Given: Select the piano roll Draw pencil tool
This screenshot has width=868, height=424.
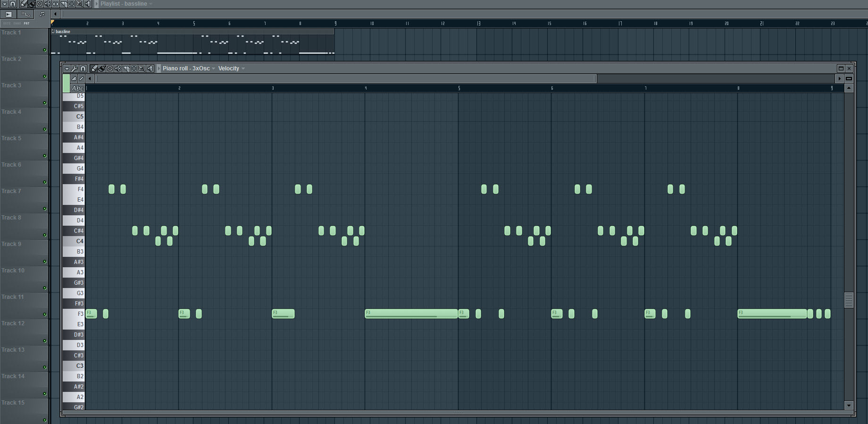Looking at the screenshot, I should 94,68.
